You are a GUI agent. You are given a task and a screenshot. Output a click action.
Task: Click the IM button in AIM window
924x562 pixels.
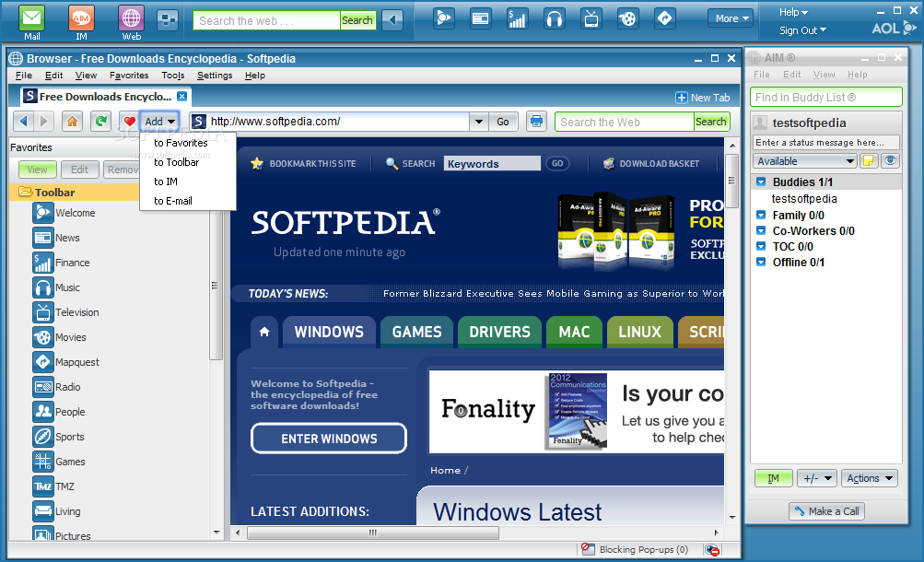tap(773, 478)
